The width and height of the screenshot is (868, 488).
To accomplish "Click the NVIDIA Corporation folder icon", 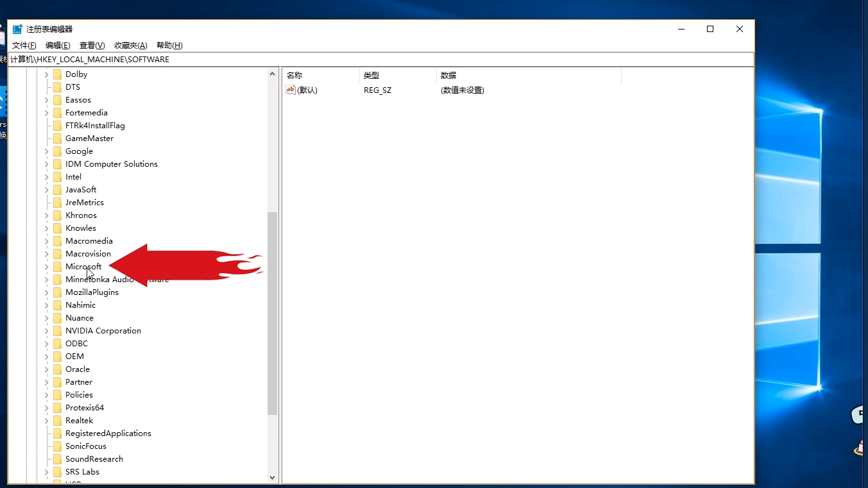I will tap(57, 331).
